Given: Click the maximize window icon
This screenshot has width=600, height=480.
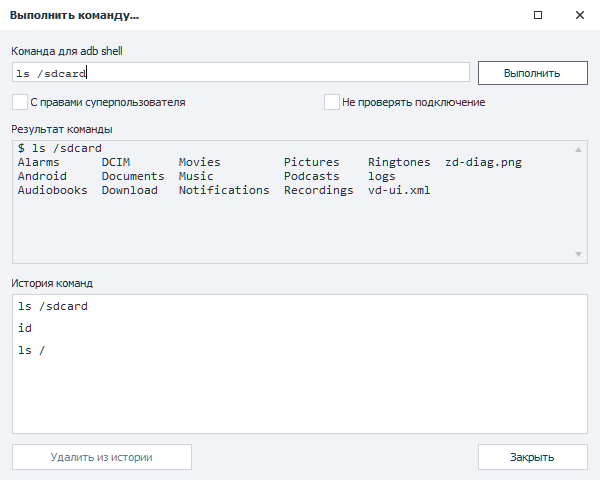Looking at the screenshot, I should 538,15.
